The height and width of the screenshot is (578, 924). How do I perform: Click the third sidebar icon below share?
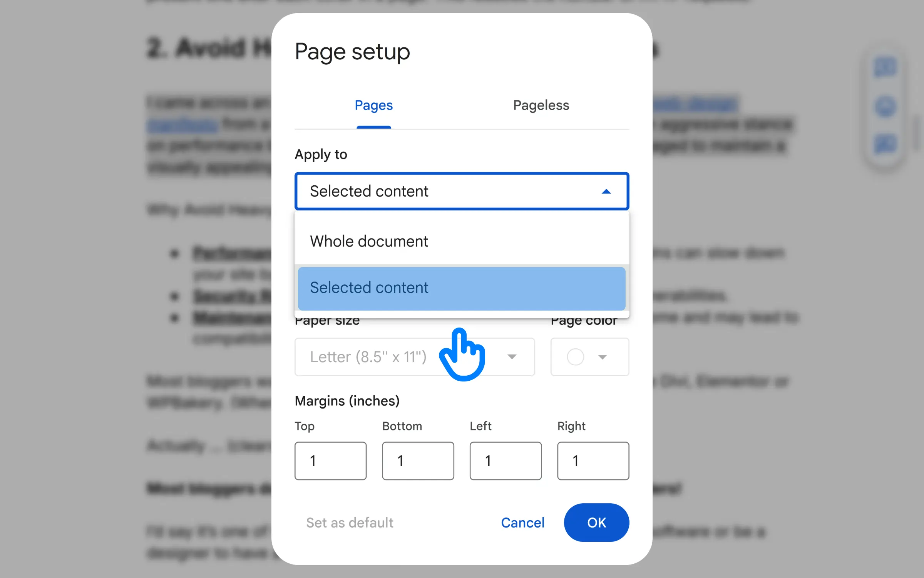coord(887,144)
